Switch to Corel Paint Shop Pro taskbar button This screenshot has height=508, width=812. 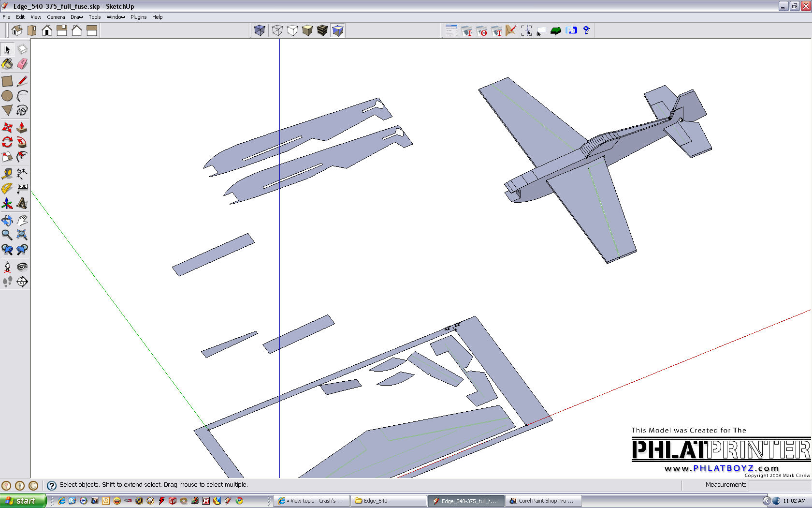point(543,501)
